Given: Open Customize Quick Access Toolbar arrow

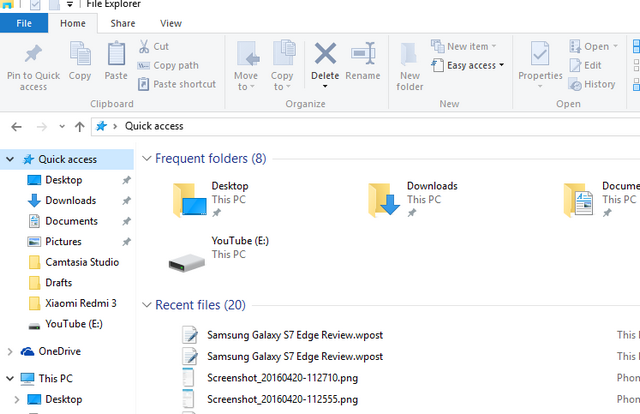Looking at the screenshot, I should pyautogui.click(x=70, y=5).
